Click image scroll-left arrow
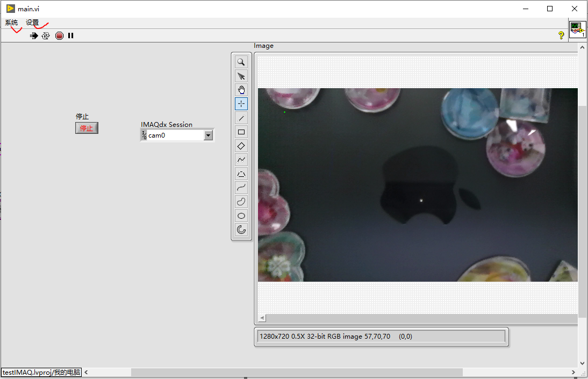The height and width of the screenshot is (379, 588). pos(262,318)
